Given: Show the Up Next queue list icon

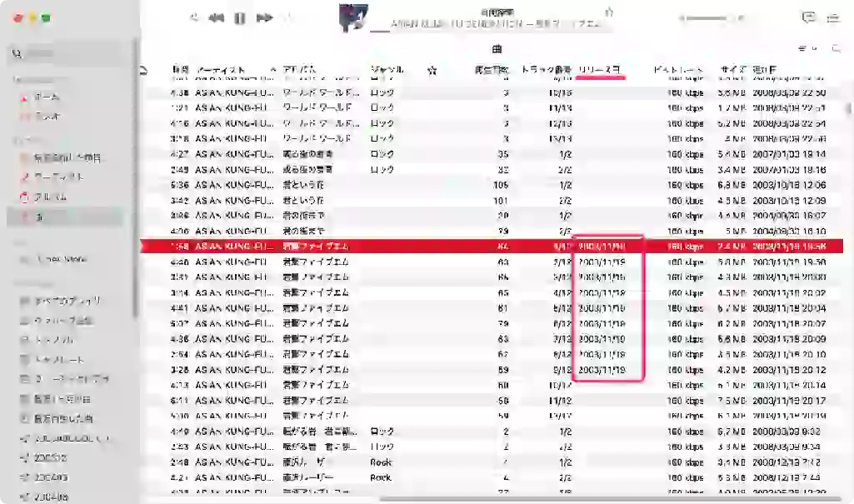Looking at the screenshot, I should point(833,18).
